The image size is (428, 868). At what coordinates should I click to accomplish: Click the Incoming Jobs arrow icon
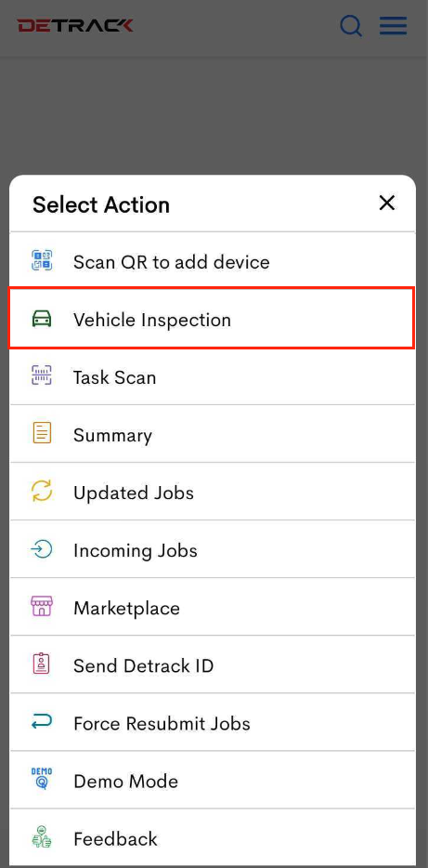point(42,549)
